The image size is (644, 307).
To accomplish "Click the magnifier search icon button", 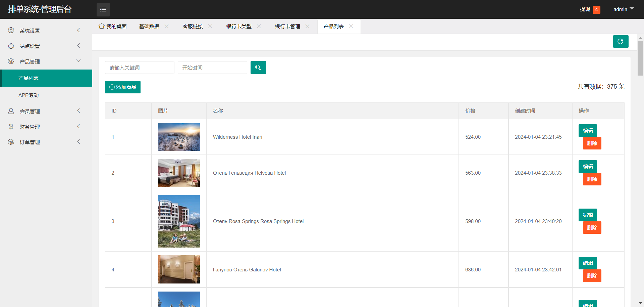I will [x=258, y=68].
